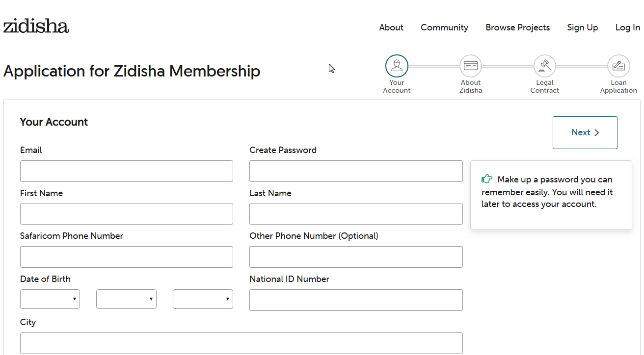Image resolution: width=644 pixels, height=355 pixels.
Task: Select the Loan Application step icon
Action: pos(618,66)
